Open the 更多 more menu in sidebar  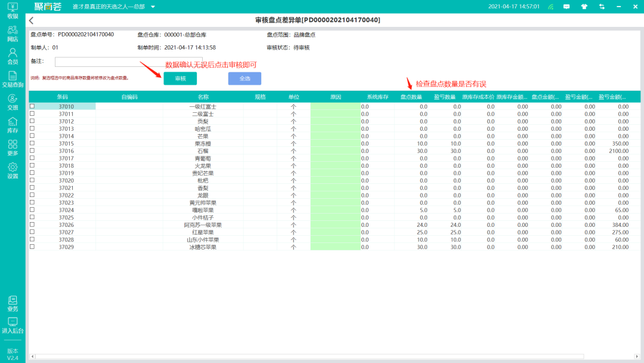click(x=13, y=147)
